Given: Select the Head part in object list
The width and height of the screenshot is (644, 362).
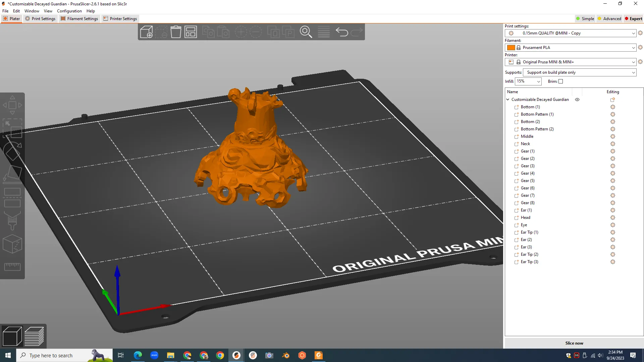Looking at the screenshot, I should click(x=525, y=218).
